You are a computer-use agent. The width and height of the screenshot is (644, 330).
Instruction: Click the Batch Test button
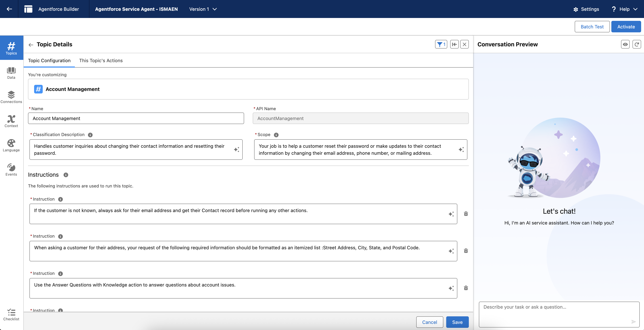tap(592, 27)
